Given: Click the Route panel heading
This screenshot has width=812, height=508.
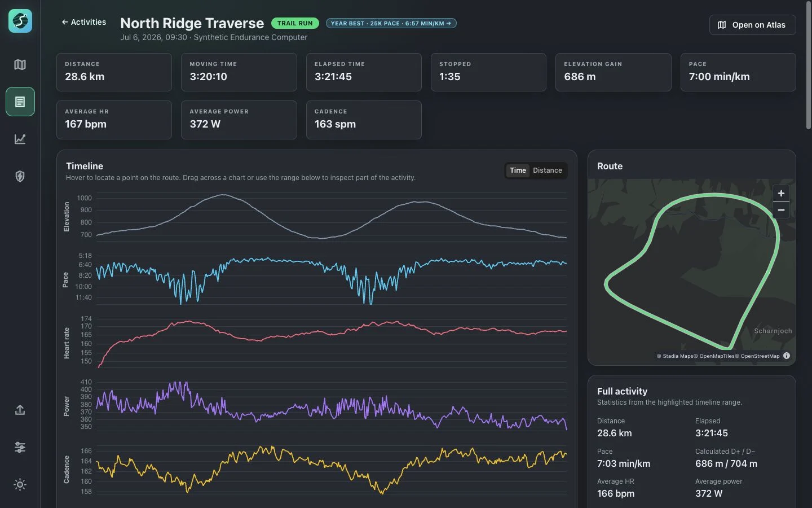Looking at the screenshot, I should coord(610,166).
